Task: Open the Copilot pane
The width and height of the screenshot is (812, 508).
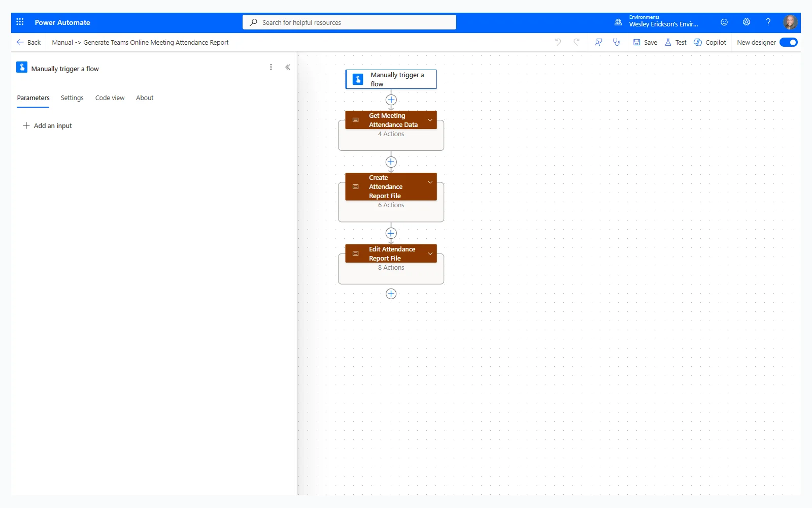Action: tap(710, 42)
